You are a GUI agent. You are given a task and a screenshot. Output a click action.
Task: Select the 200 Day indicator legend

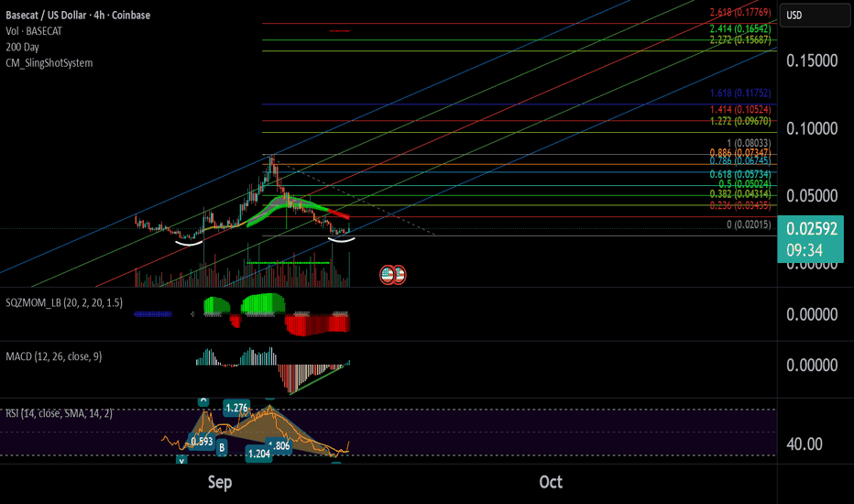pos(22,47)
